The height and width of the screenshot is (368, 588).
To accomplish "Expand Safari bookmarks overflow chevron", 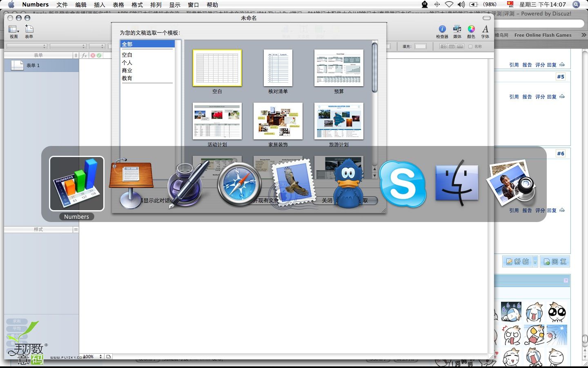I will 584,35.
